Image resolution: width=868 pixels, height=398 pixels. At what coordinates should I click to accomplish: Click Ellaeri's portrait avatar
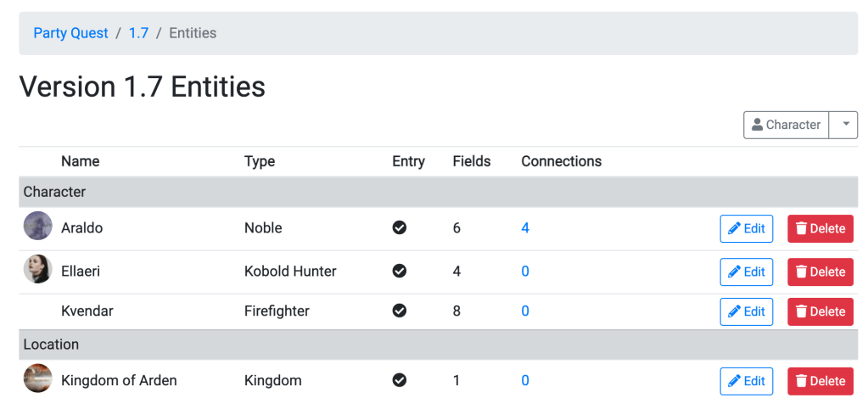pos(37,270)
